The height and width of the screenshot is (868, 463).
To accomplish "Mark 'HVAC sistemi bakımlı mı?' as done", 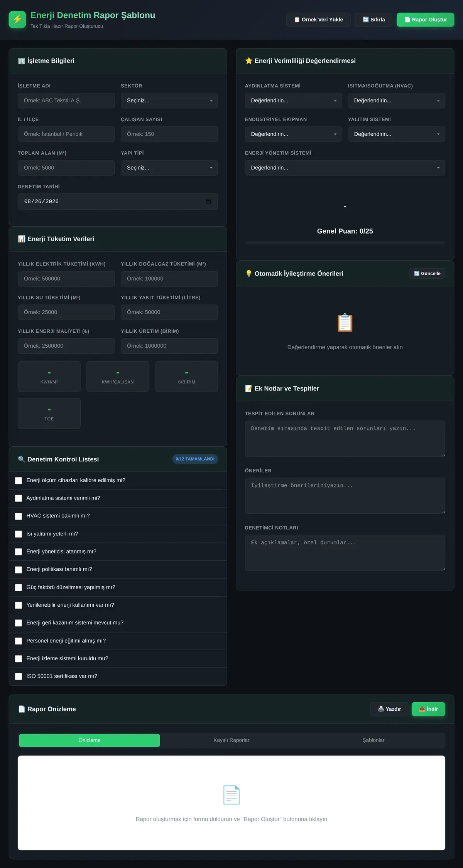I will tap(19, 516).
